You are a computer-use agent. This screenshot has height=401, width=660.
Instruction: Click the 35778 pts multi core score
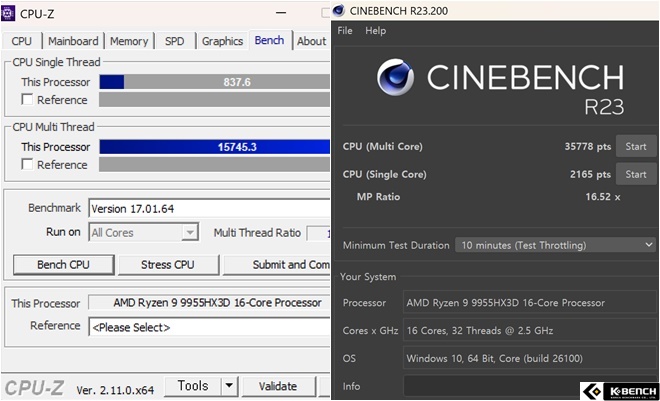click(588, 146)
